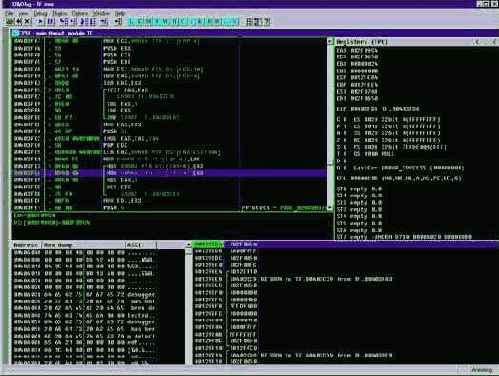This screenshot has height=376, width=499.
Task: Click the Execute till return toolbar icon
Action: pyautogui.click(x=104, y=22)
